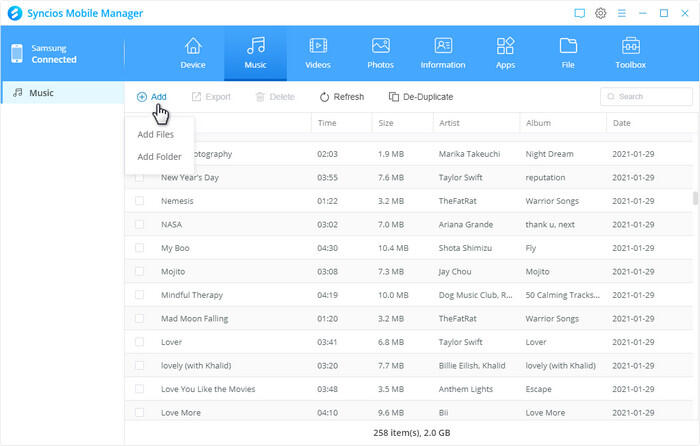Run De-Duplicate on the music list
This screenshot has width=700, height=446.
pyautogui.click(x=421, y=97)
